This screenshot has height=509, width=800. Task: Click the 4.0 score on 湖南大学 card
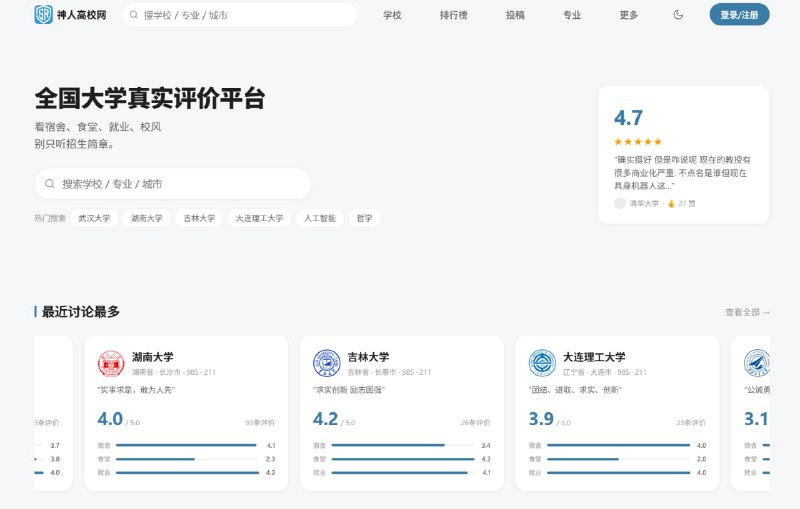110,419
